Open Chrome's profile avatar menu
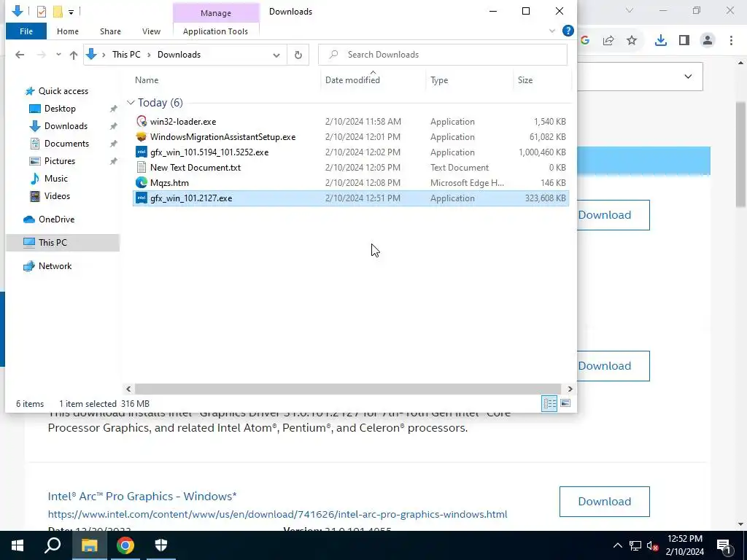Screen dimensions: 747x560 click(708, 41)
